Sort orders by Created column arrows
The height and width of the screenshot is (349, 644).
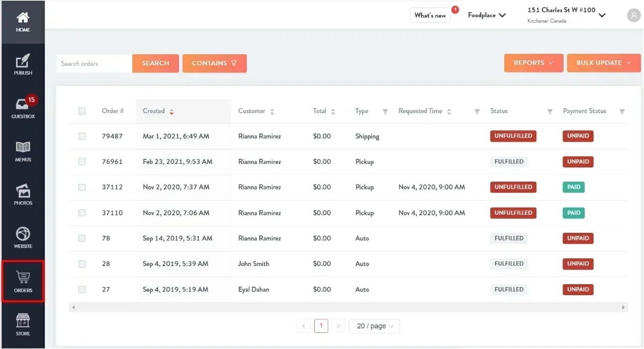171,112
